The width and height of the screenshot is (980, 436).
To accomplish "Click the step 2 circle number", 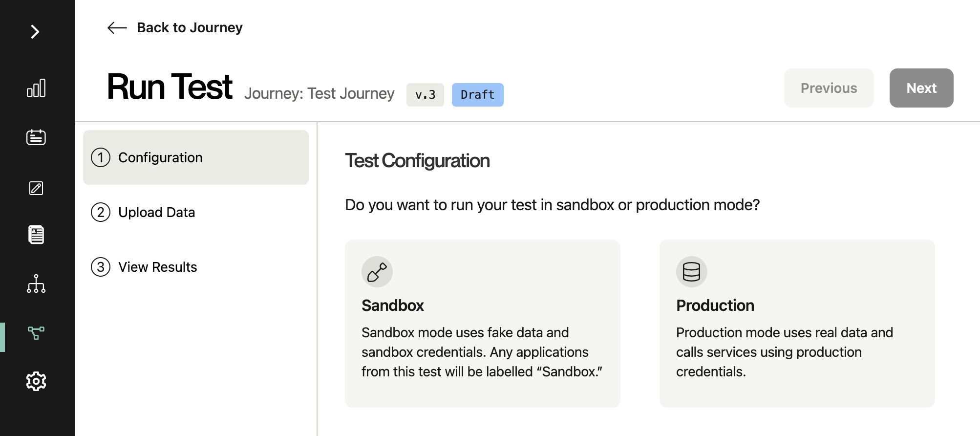I will [101, 212].
